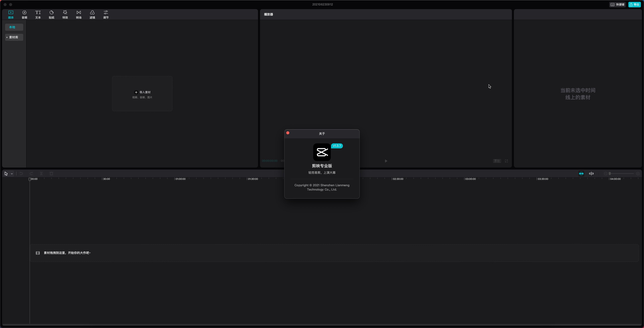The image size is (644, 328).
Task: Click the fullscreen preview icon in player
Action: tap(506, 161)
